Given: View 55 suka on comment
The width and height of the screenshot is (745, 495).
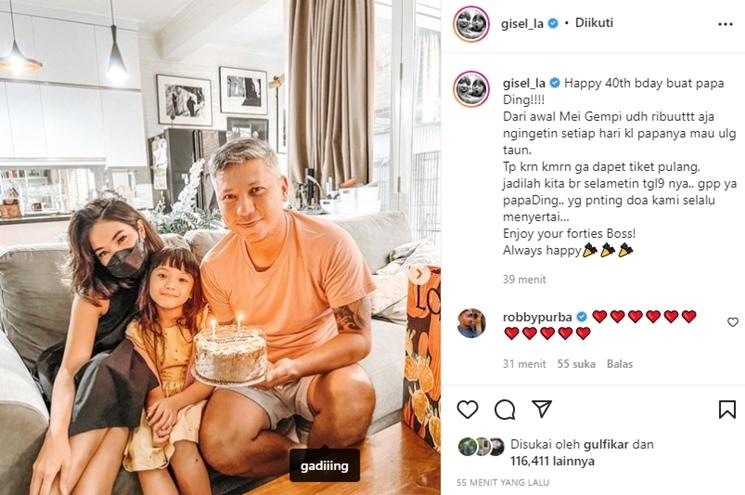Looking at the screenshot, I should 576,364.
